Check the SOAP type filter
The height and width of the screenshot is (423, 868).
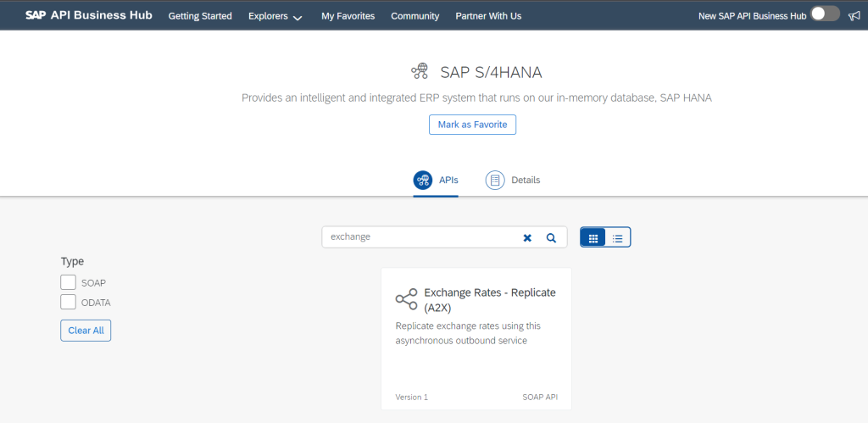click(x=68, y=282)
